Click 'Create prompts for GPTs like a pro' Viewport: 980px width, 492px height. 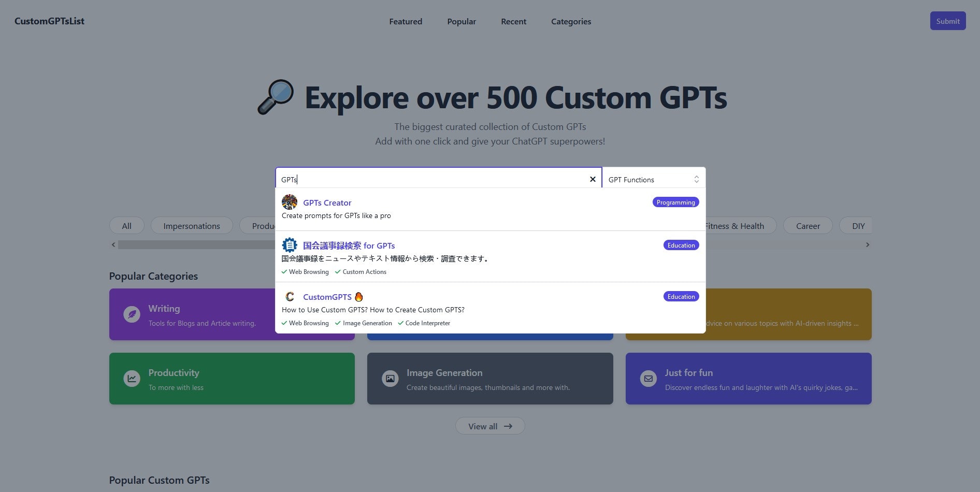coord(336,216)
